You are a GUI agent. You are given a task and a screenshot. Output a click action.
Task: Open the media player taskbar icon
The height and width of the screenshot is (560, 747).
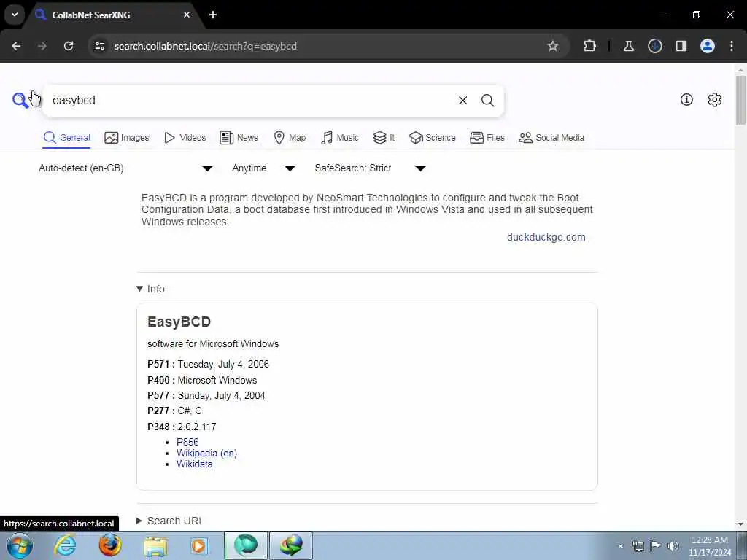(200, 545)
